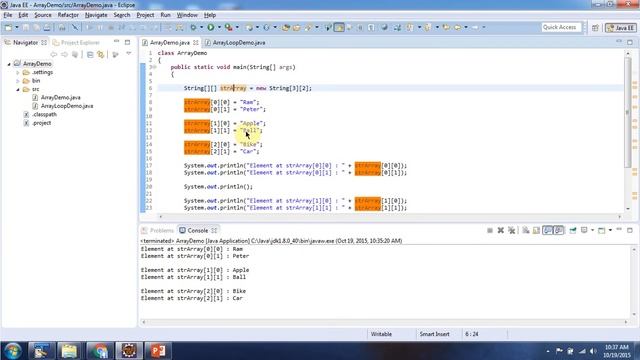Open the Project menu
The width and height of the screenshot is (640, 360).
(145, 15)
